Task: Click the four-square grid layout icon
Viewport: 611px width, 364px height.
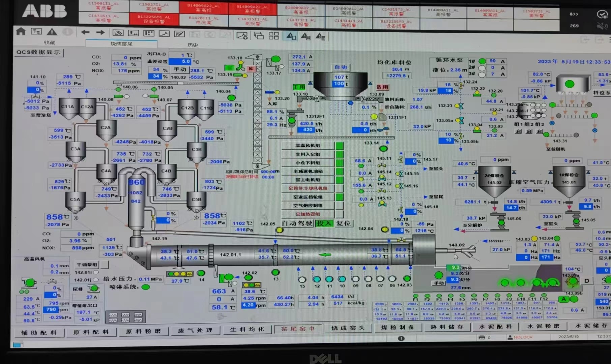Action: 273,35
